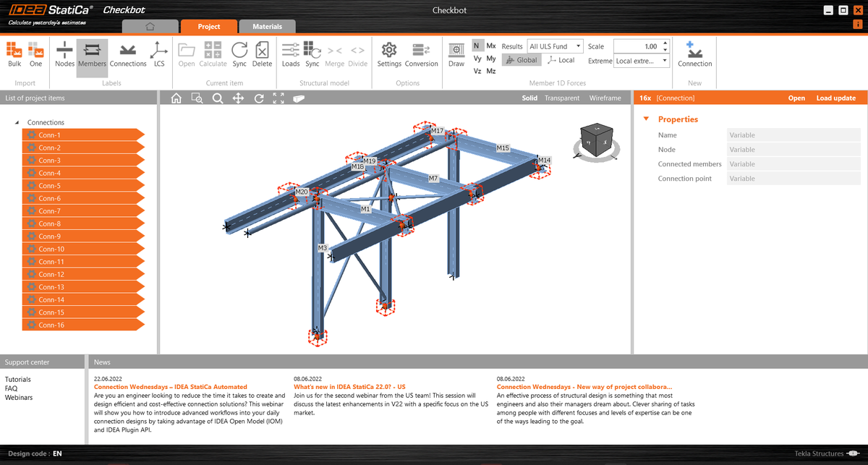The width and height of the screenshot is (868, 465).
Task: Open the Results dropdown showing All ULS Fund
Action: 554,46
